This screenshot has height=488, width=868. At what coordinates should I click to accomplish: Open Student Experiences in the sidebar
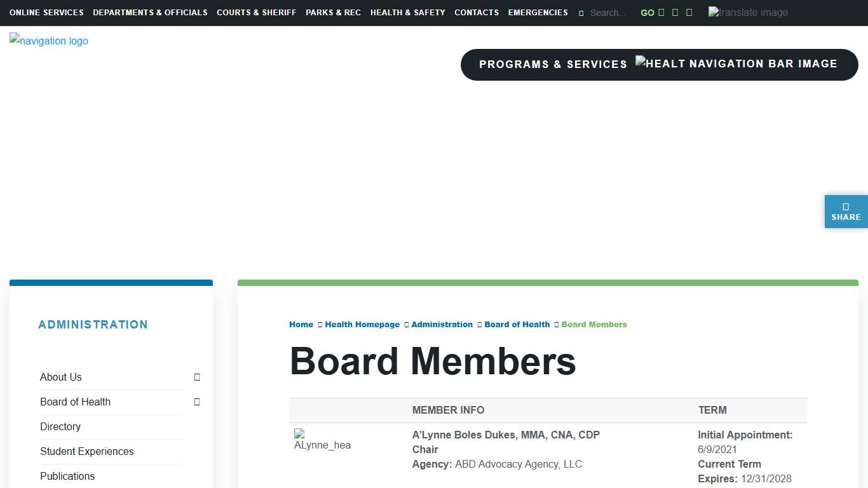pos(87,452)
